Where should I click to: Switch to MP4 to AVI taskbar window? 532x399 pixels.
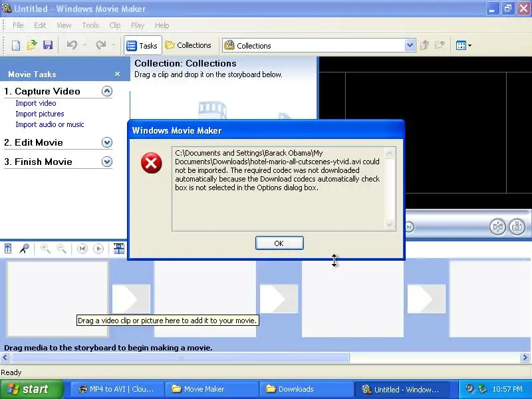point(118,389)
